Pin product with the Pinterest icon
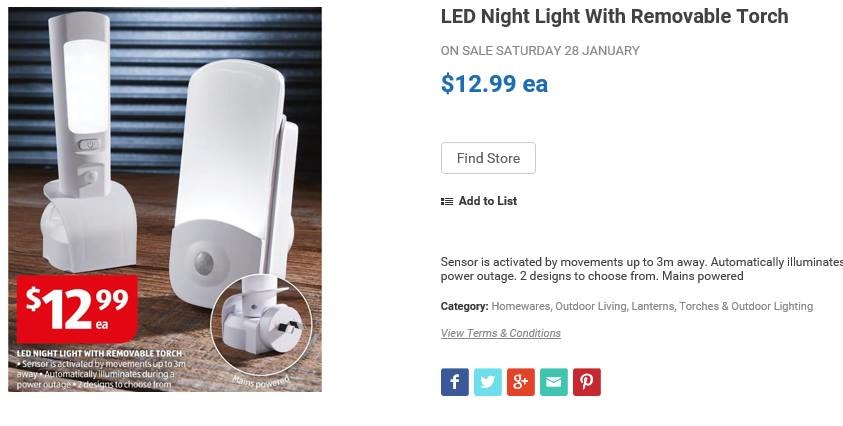This screenshot has width=843, height=426. [586, 382]
